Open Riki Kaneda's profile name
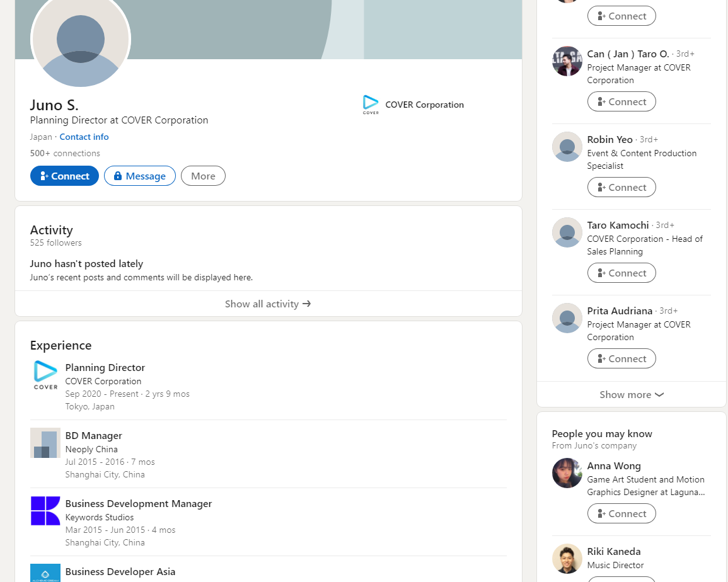728x582 pixels. [x=614, y=552]
